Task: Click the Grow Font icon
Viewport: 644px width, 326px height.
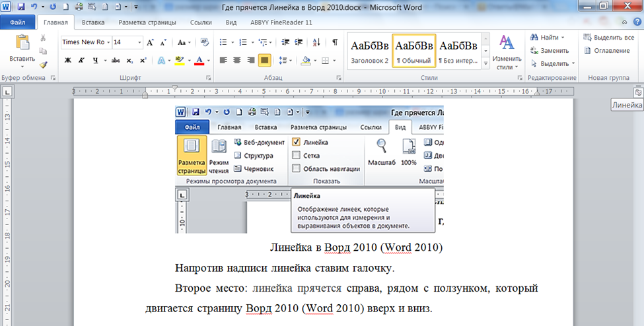Action: (150, 42)
